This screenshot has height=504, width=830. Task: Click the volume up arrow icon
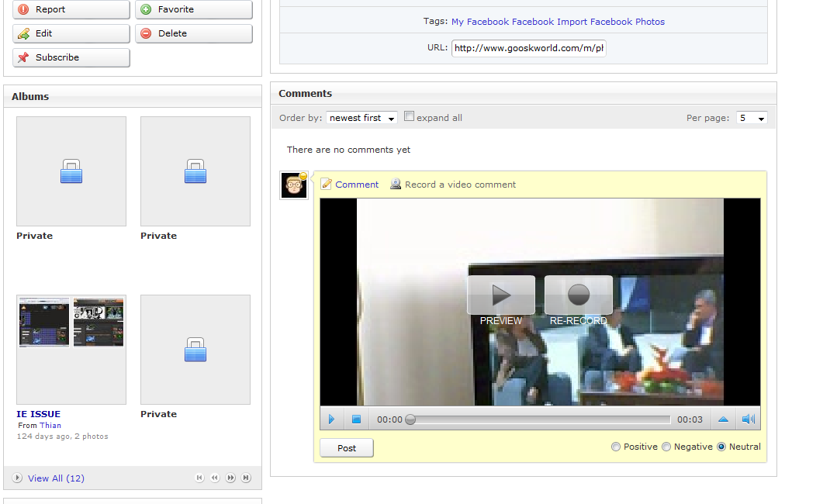tap(723, 419)
